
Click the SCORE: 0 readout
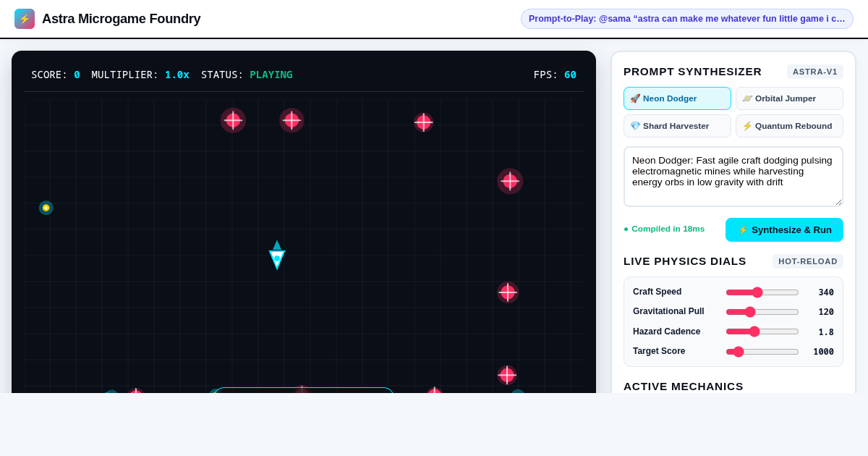pos(56,75)
